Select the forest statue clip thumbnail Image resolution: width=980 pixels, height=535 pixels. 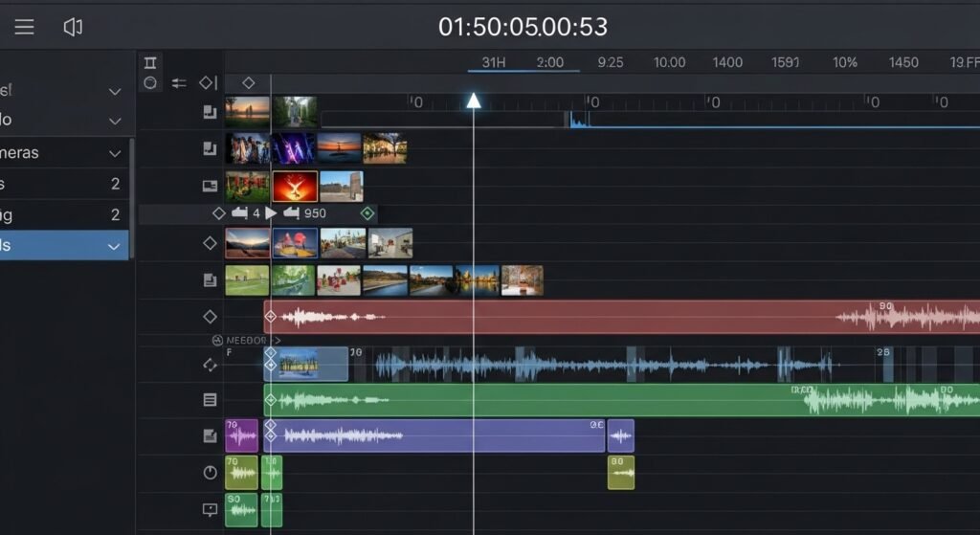click(295, 112)
